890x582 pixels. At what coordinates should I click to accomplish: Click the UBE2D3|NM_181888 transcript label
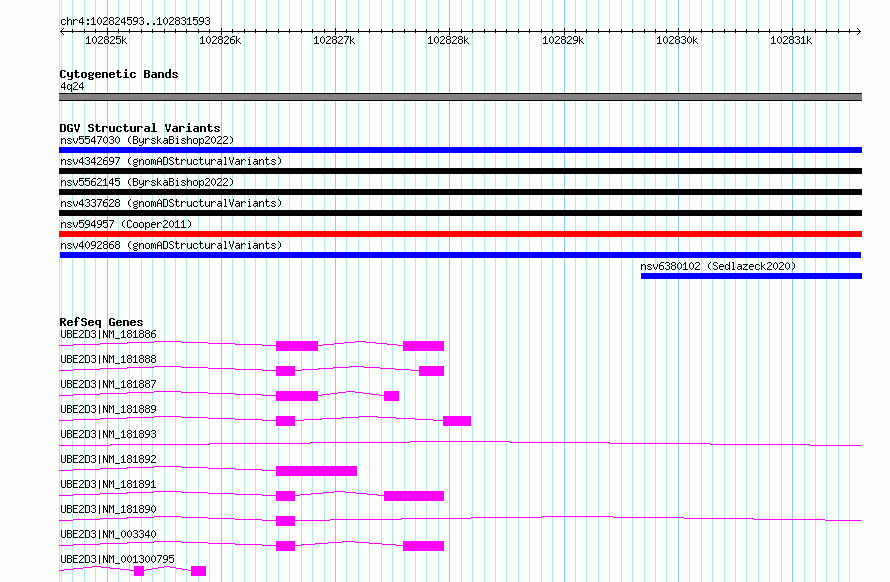(108, 359)
